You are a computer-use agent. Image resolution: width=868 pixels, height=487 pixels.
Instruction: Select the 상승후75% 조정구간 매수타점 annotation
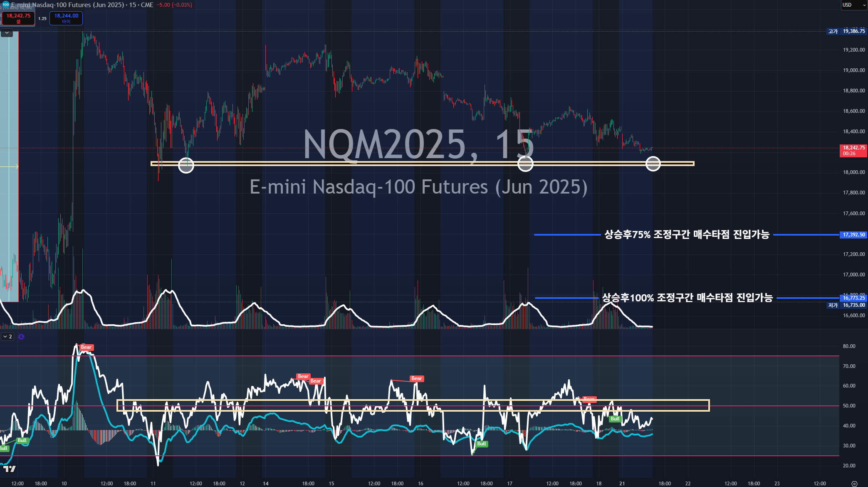(x=687, y=234)
